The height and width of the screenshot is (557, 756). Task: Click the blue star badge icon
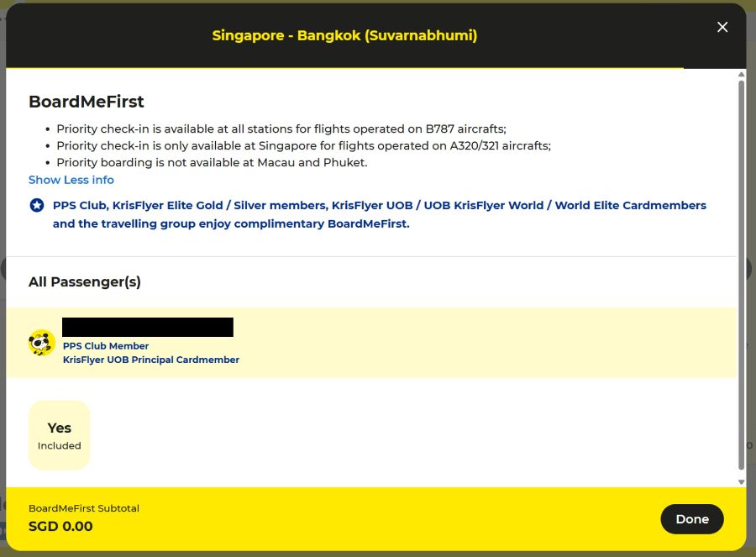37,205
